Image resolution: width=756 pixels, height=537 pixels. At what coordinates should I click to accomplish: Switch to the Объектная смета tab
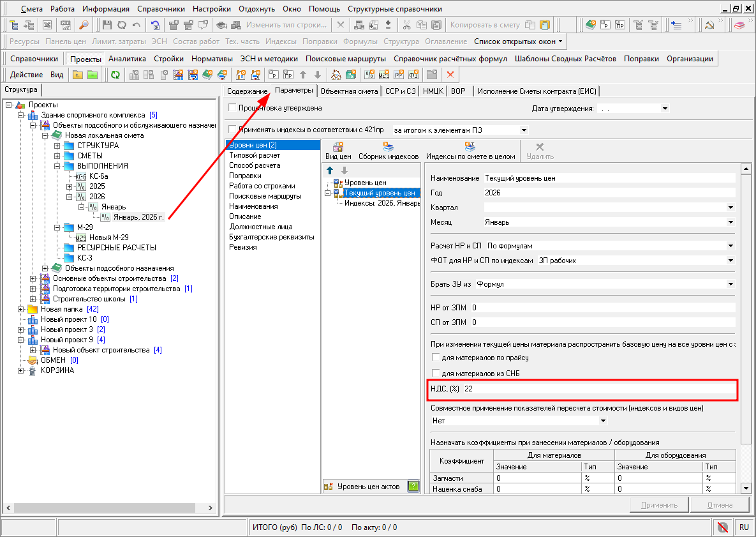(349, 91)
